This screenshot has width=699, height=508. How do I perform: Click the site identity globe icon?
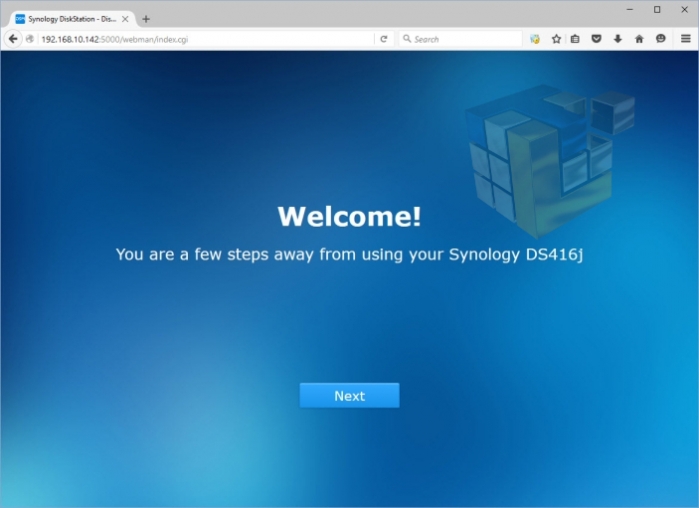(30, 39)
